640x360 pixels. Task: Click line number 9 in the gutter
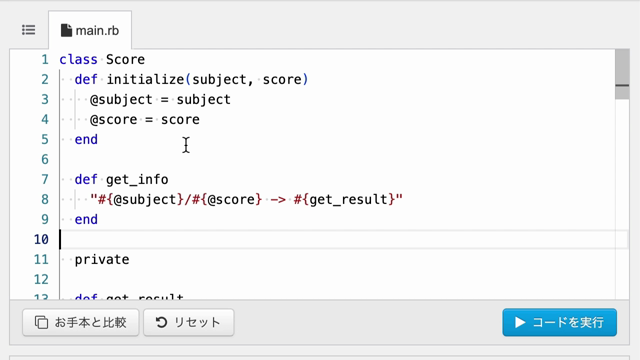(x=44, y=220)
